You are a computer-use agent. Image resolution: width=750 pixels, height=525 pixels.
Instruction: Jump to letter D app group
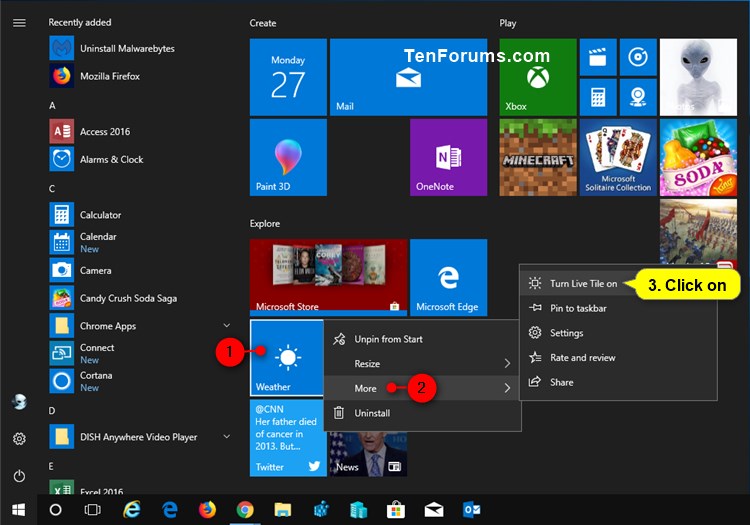click(52, 411)
